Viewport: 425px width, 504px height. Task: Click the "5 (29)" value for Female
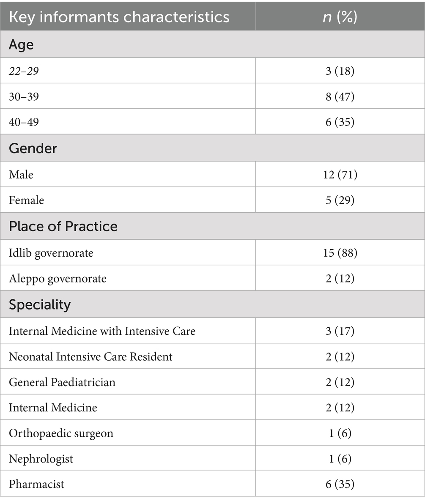[x=340, y=200]
